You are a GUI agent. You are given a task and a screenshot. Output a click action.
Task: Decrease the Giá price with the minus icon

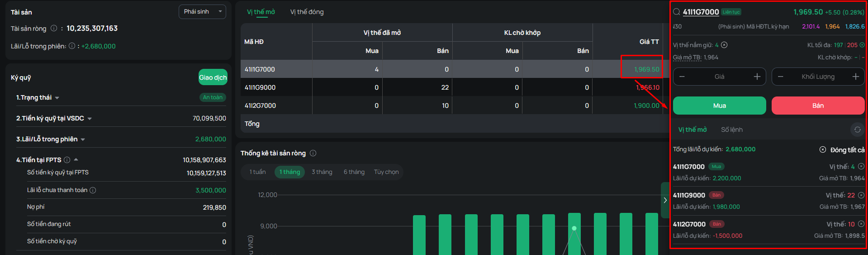pyautogui.click(x=682, y=77)
